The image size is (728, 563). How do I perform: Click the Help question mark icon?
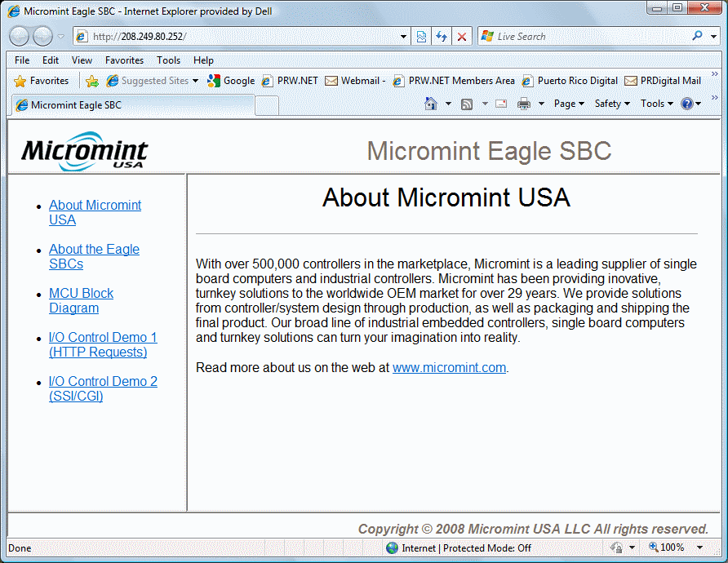tap(687, 104)
